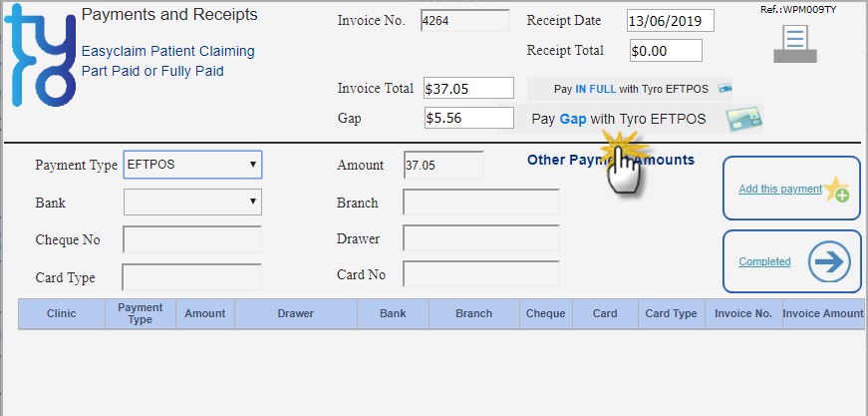Click the Card column header
This screenshot has width=868, height=416.
(605, 313)
